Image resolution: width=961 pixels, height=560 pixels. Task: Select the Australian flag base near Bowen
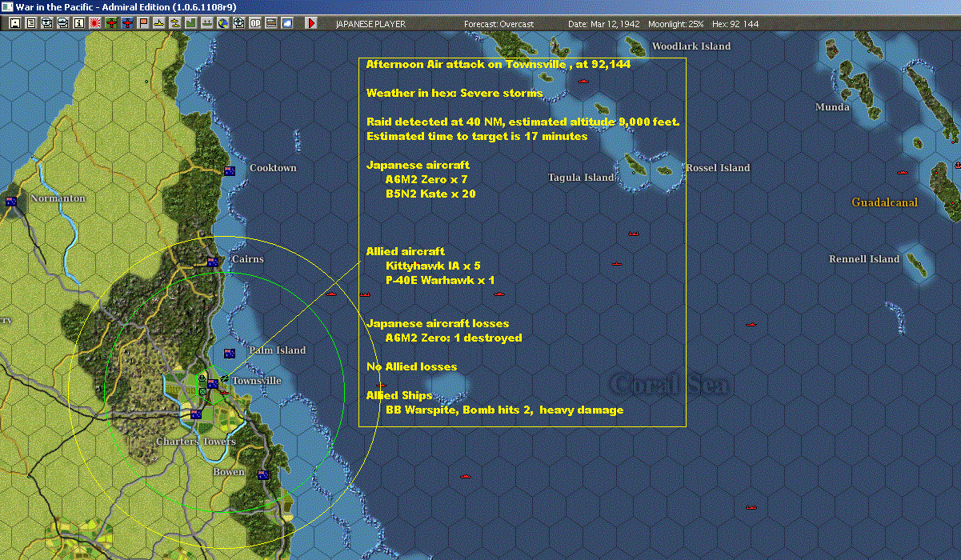[x=263, y=475]
